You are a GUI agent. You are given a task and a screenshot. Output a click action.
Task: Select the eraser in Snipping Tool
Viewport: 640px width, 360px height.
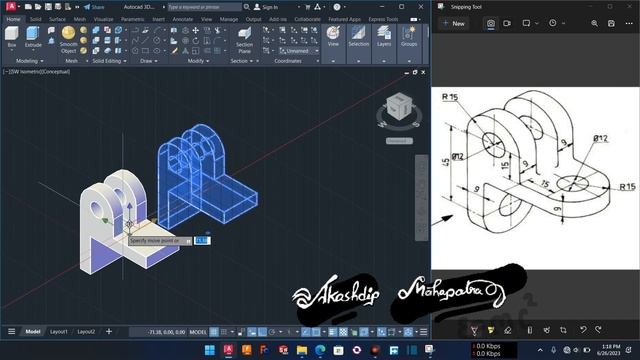point(507,330)
